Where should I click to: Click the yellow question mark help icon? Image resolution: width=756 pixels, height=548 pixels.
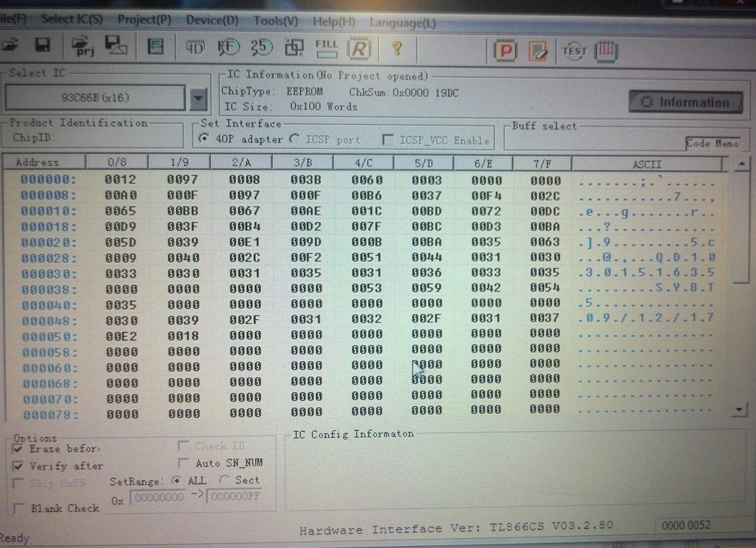[397, 49]
